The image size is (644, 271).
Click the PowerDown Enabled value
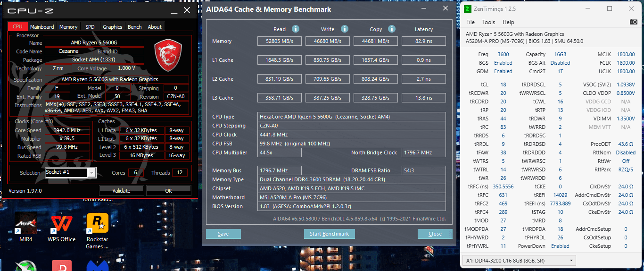click(x=560, y=246)
